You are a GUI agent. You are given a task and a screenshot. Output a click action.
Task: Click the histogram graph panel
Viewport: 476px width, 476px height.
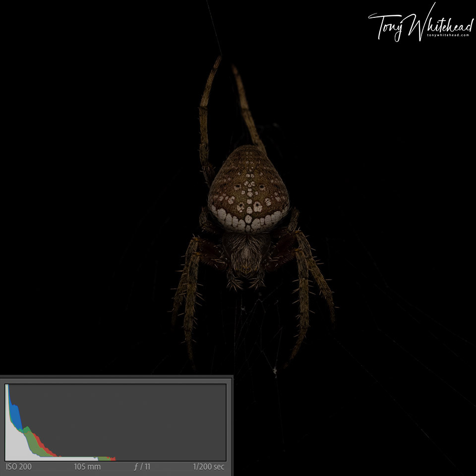pos(116,422)
